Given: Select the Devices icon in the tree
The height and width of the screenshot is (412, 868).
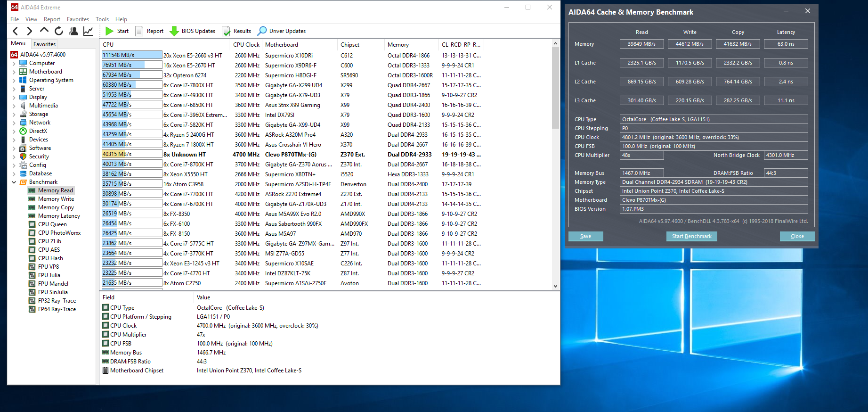Looking at the screenshot, I should [23, 140].
